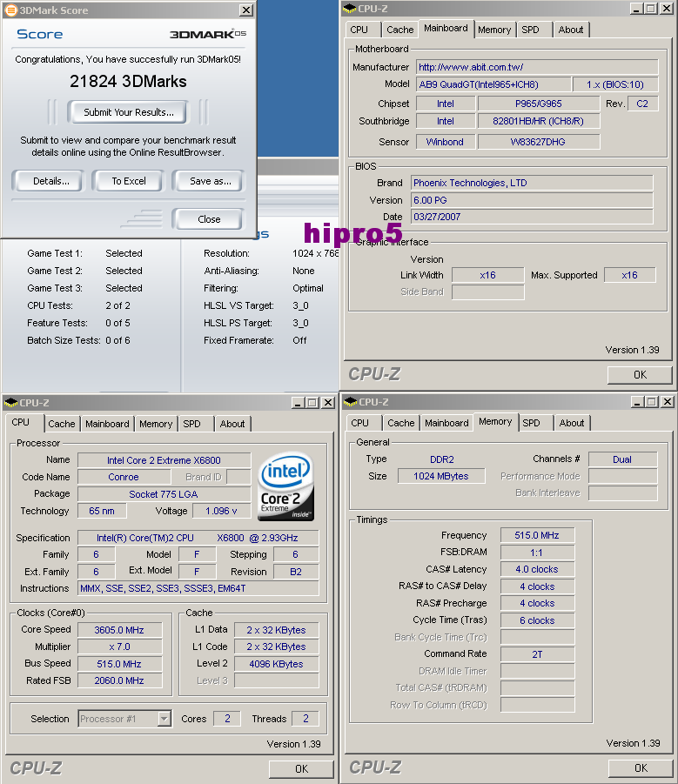This screenshot has height=784, width=678.
Task: Click the 3DMark Score window title icon
Action: click(10, 10)
